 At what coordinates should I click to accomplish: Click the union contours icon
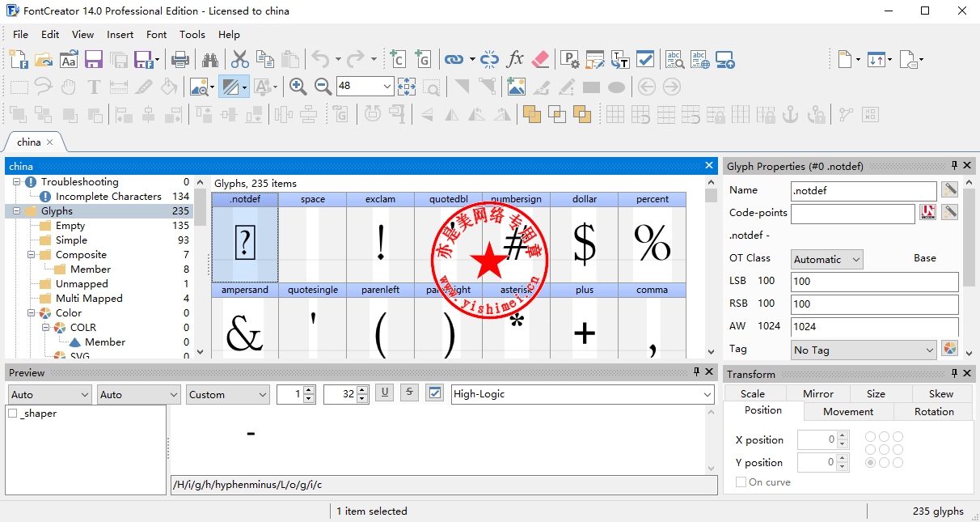pyautogui.click(x=531, y=114)
